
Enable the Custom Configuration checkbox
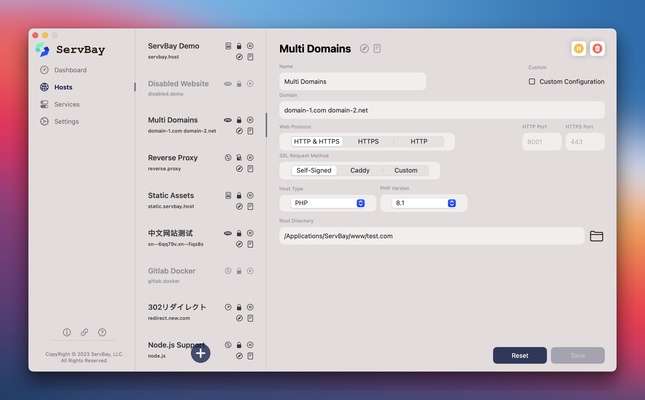532,81
